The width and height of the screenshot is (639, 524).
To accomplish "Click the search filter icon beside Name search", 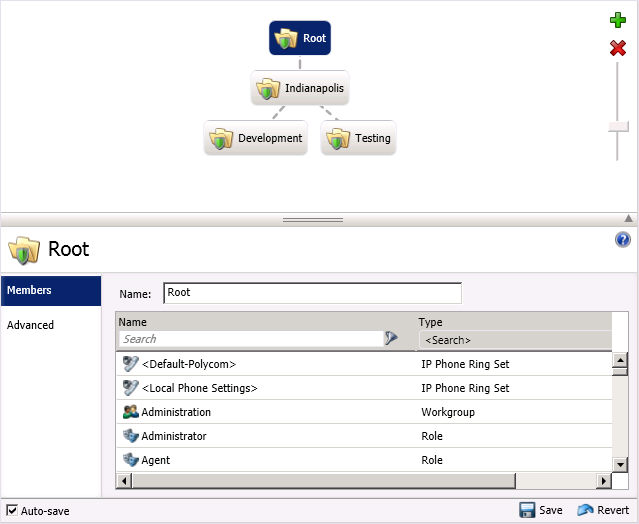I will pos(391,339).
